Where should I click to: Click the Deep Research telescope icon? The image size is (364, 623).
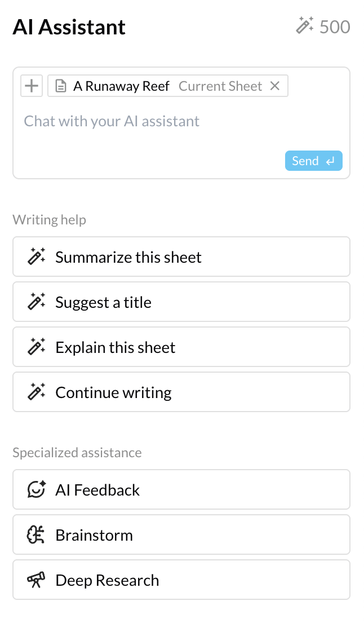(x=37, y=580)
